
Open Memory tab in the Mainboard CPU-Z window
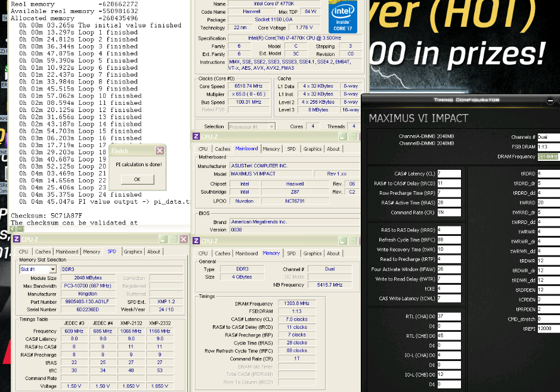[271, 149]
